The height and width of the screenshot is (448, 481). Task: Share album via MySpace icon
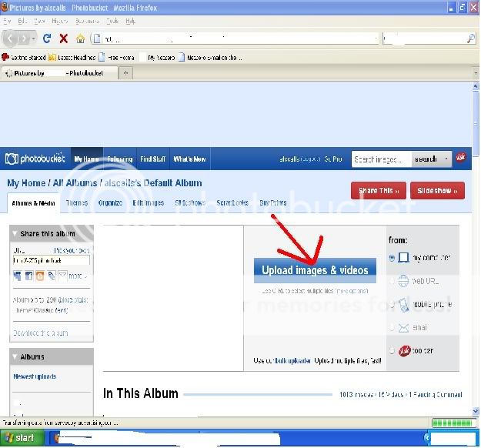tap(17, 276)
